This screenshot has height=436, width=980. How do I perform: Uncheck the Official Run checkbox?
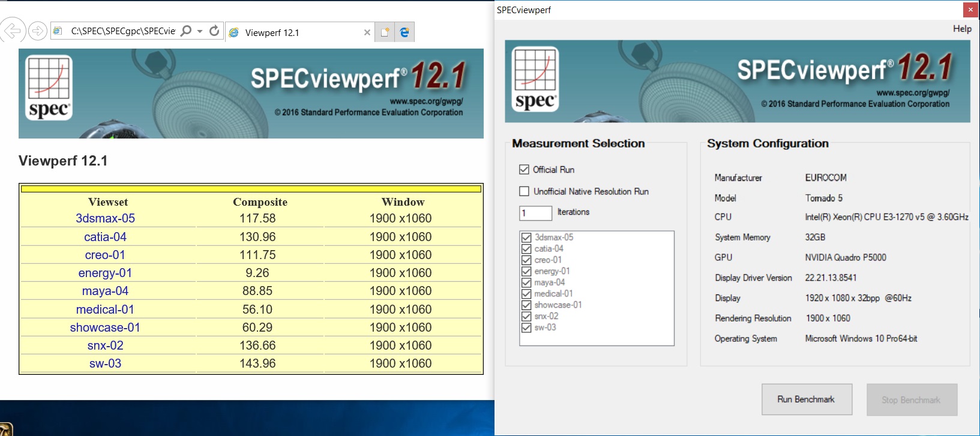click(x=524, y=170)
